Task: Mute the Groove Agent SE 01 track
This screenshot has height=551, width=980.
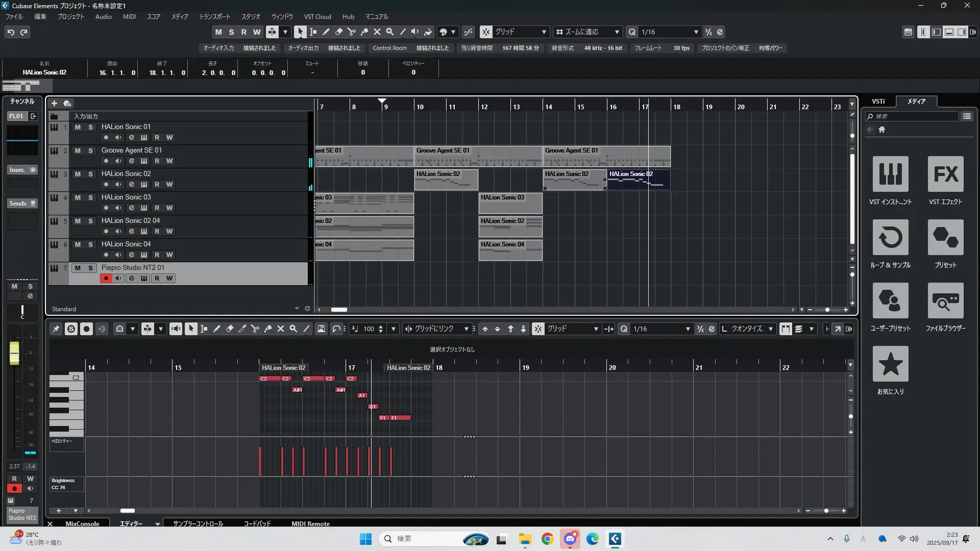Action: tap(78, 151)
